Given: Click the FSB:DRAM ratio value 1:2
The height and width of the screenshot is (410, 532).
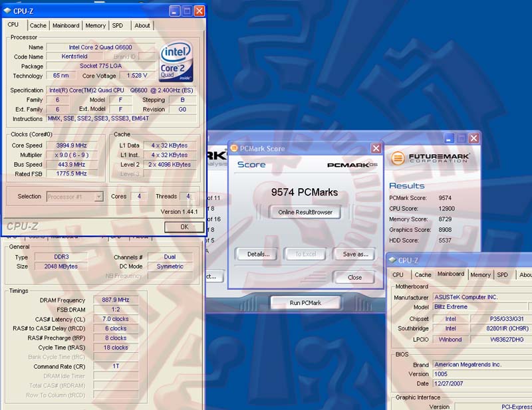Looking at the screenshot, I should (x=116, y=309).
